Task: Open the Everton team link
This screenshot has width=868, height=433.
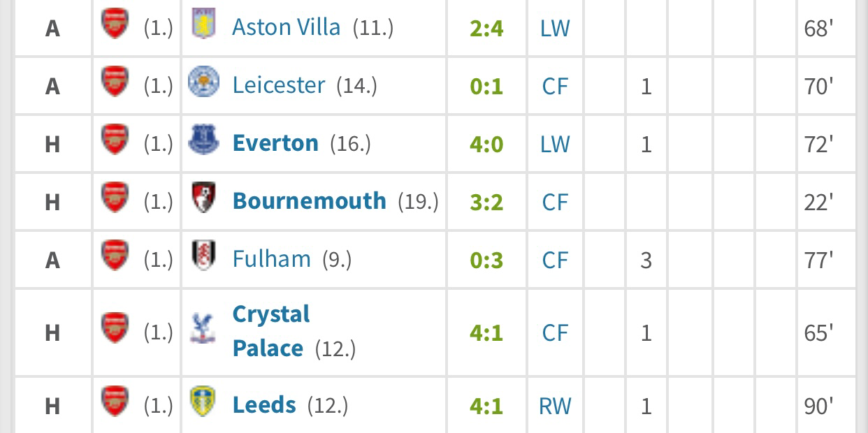Action: point(275,143)
